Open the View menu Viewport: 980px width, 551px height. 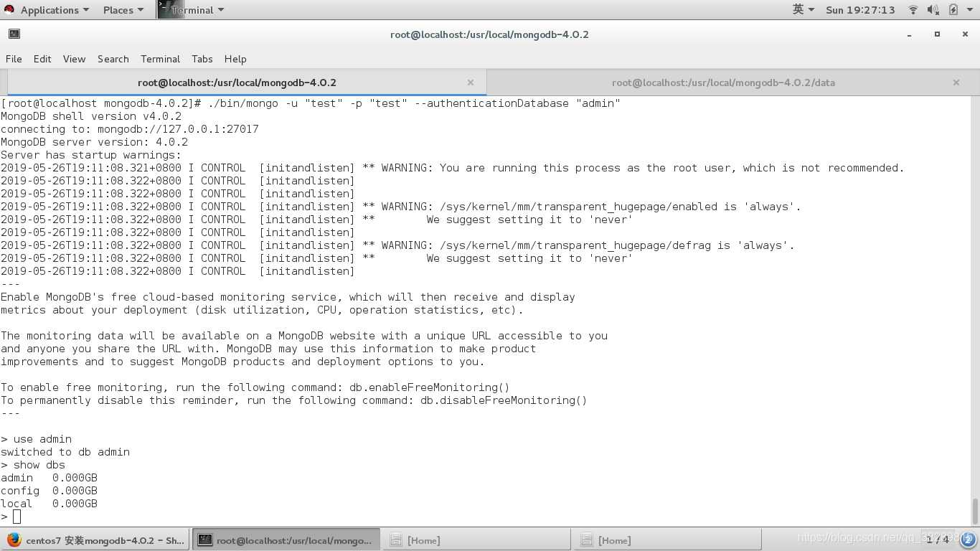tap(74, 59)
